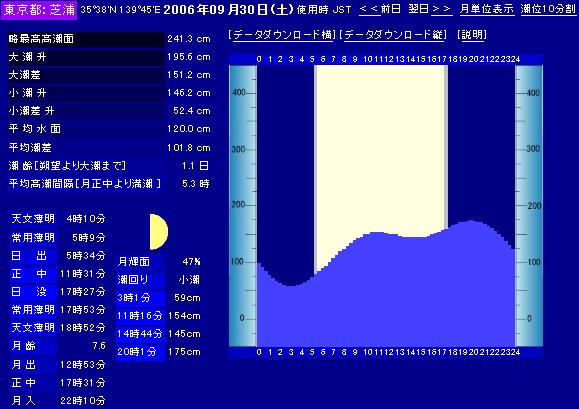The height and width of the screenshot is (409, 579).
Task: Select the value 241.3 cm
Action: coord(189,39)
